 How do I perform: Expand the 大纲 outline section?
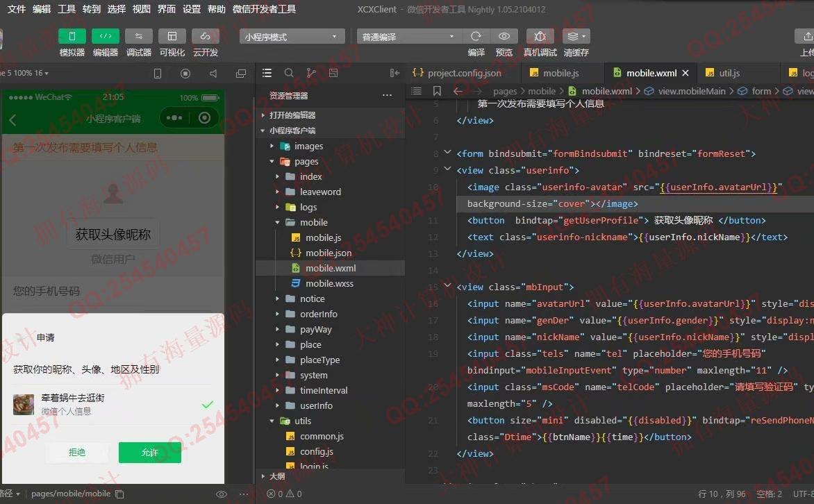[330, 476]
